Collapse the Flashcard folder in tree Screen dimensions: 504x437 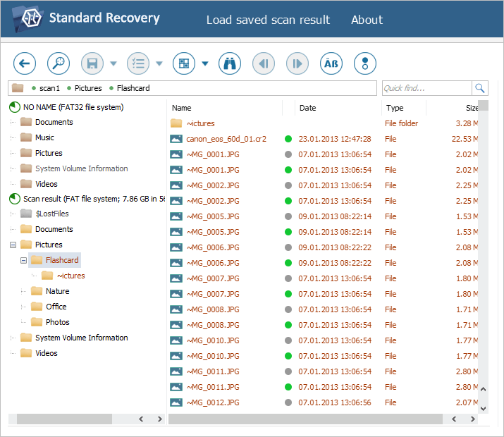click(23, 260)
